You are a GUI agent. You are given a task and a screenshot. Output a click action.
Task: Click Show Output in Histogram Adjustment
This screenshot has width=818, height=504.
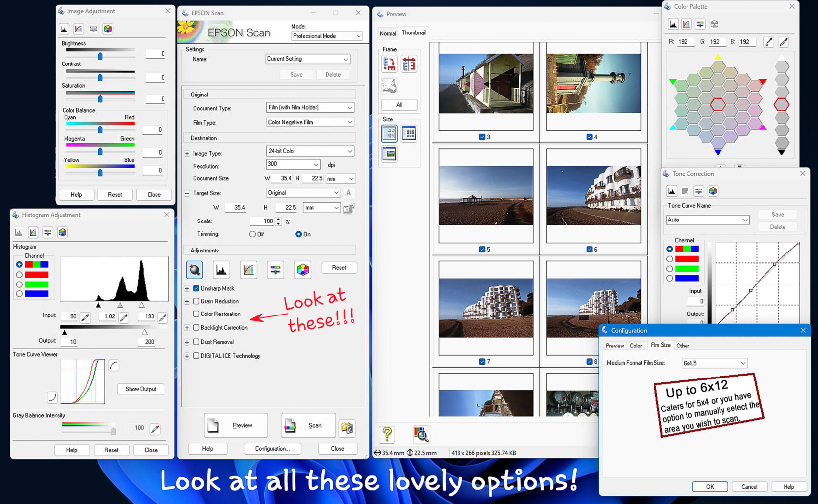141,389
